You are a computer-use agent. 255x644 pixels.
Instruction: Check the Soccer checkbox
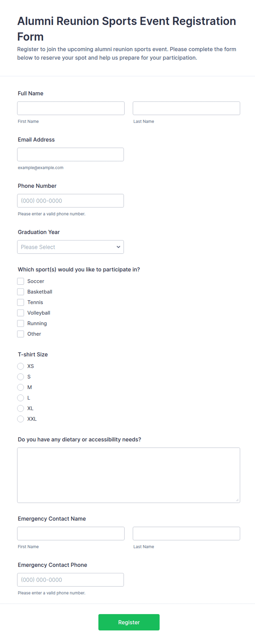[x=21, y=281]
